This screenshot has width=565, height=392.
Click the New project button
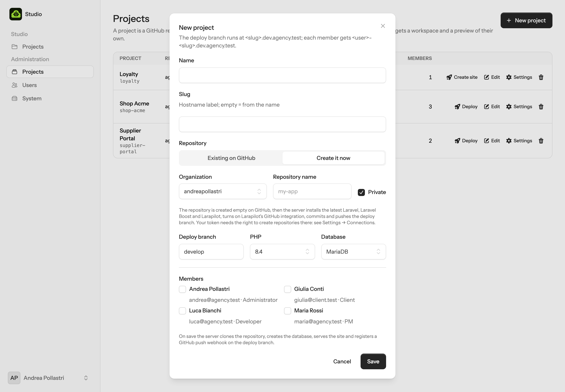pos(526,20)
